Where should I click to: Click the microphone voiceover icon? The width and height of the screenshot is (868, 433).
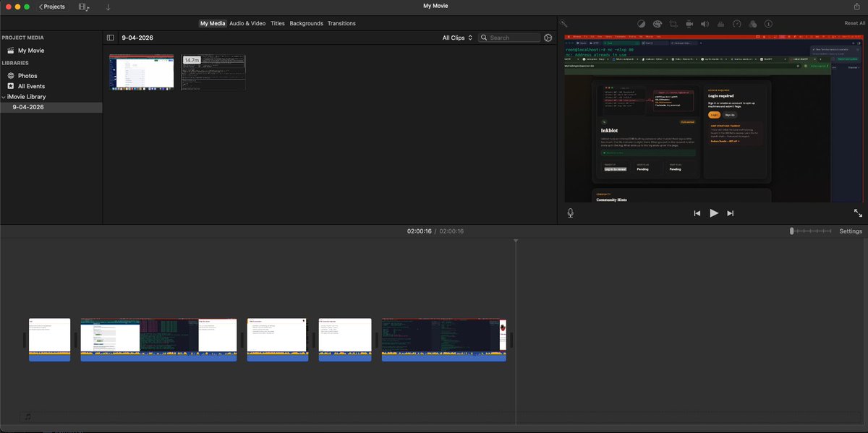[571, 213]
